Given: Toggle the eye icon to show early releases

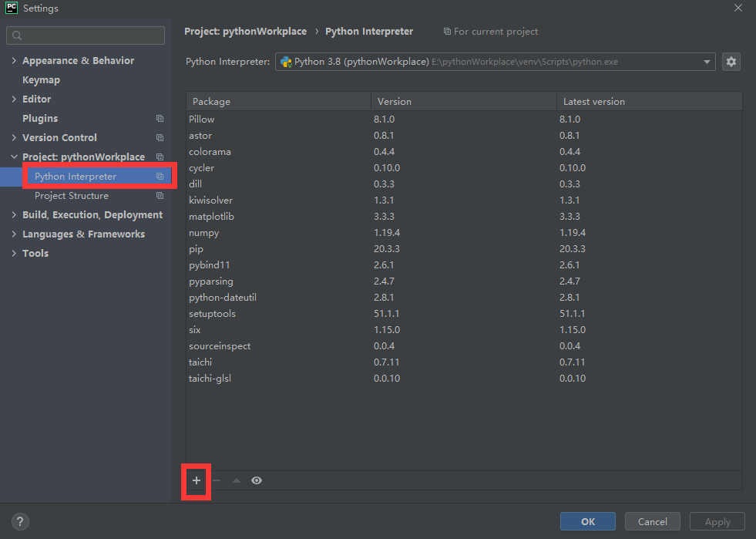Looking at the screenshot, I should (x=257, y=480).
